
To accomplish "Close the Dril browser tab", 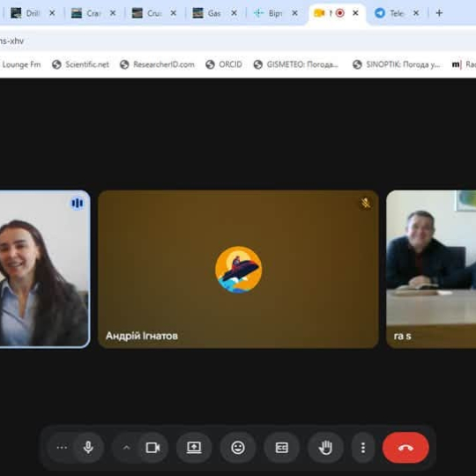I will point(52,13).
